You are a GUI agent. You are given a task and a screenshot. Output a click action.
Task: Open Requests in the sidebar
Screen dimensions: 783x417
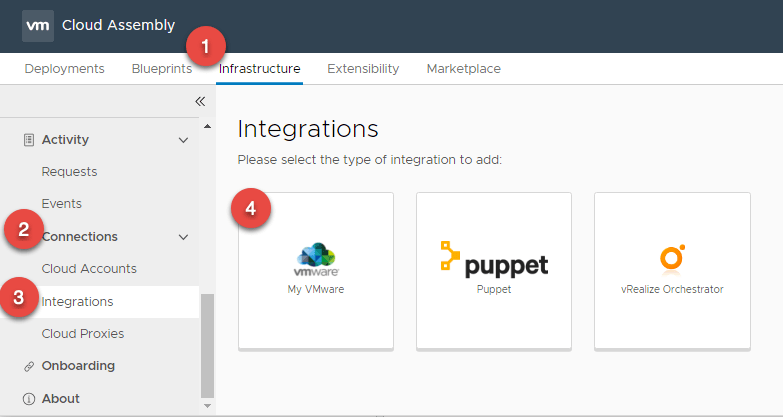tap(69, 172)
